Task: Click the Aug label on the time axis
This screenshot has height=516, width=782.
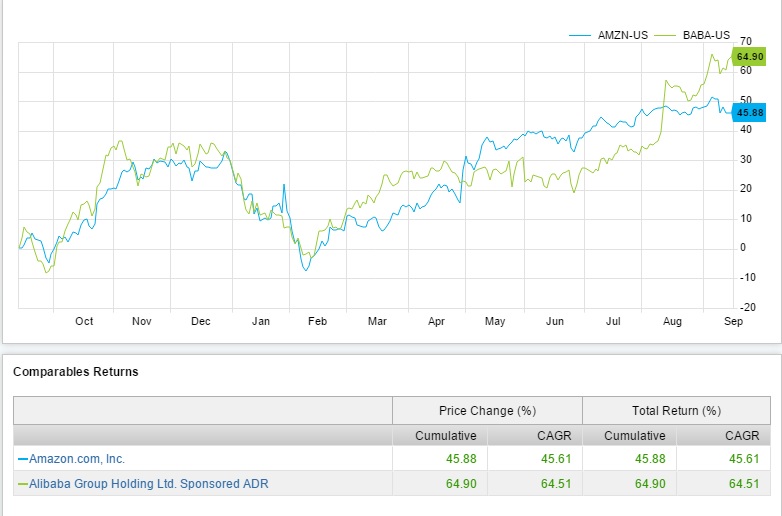Action: point(672,321)
